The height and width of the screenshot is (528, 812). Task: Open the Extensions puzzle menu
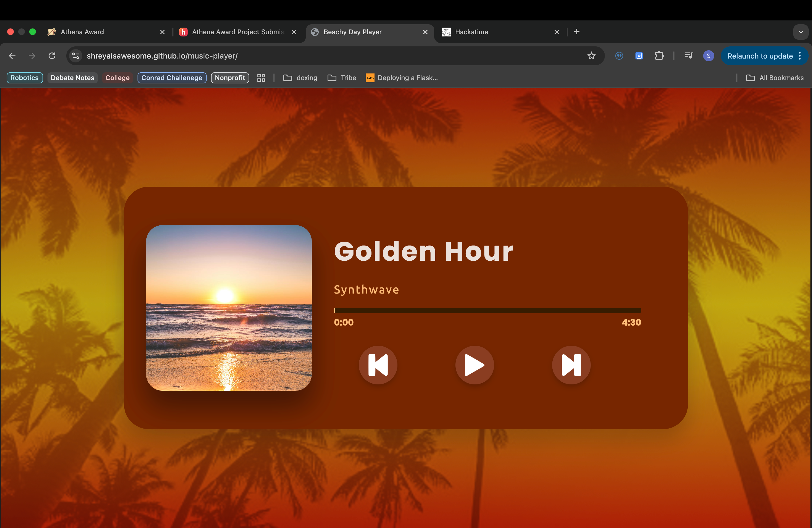pyautogui.click(x=659, y=56)
